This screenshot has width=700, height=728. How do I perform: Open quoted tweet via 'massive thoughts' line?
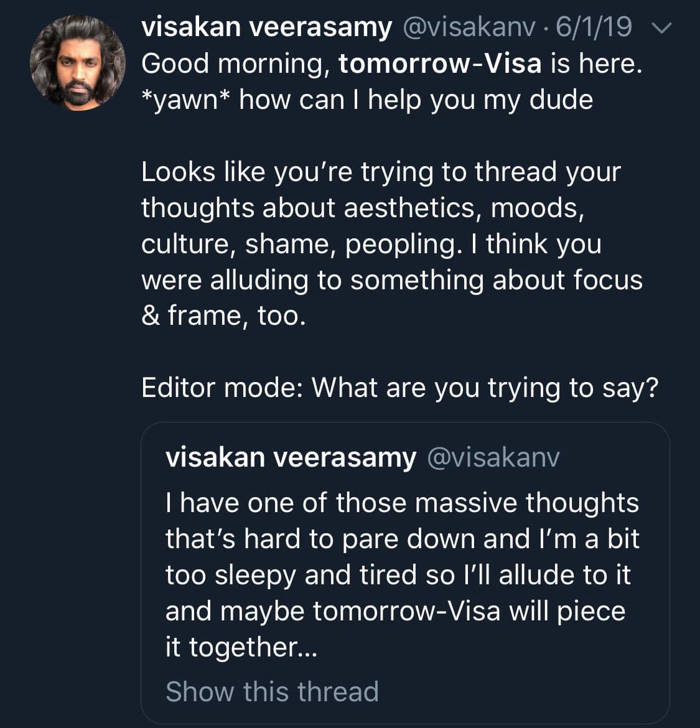(402, 503)
